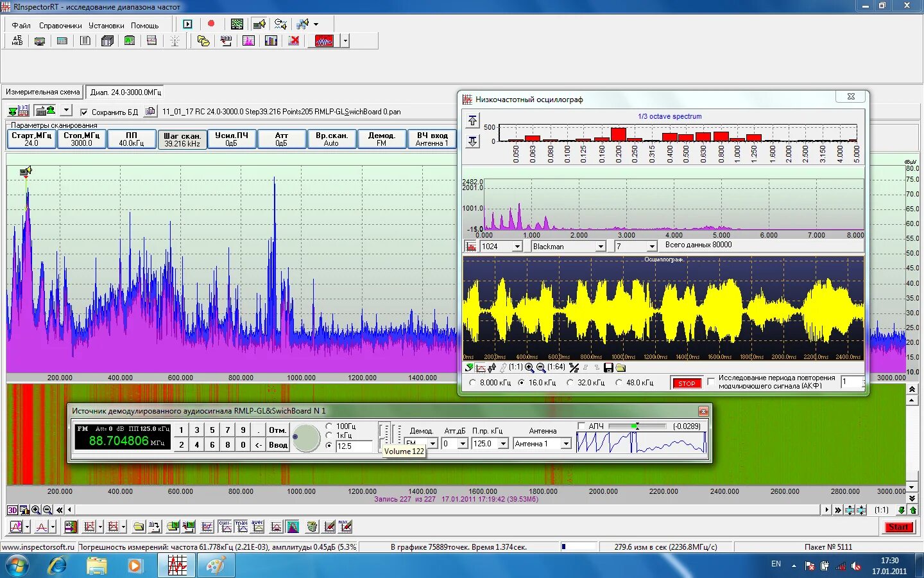Click the Volume slider in audio source panel

pyautogui.click(x=384, y=437)
